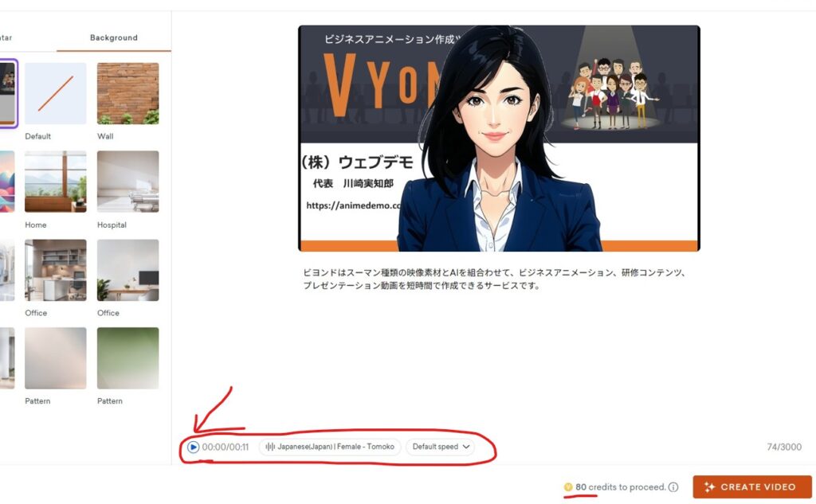Select the purple-outlined custom background thumbnail
Image resolution: width=816 pixels, height=504 pixels.
[x=8, y=93]
